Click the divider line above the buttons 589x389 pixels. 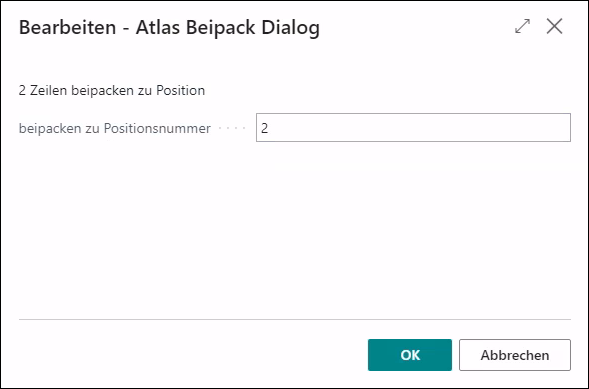pyautogui.click(x=294, y=320)
